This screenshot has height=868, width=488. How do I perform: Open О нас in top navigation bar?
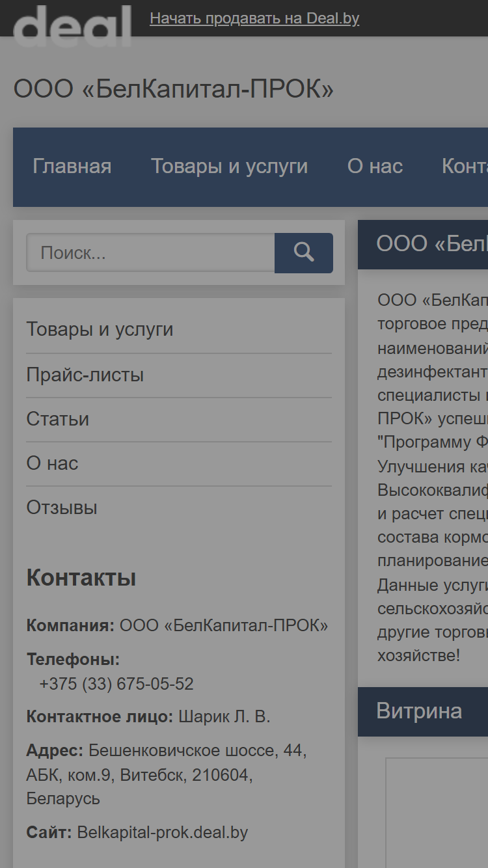375,167
